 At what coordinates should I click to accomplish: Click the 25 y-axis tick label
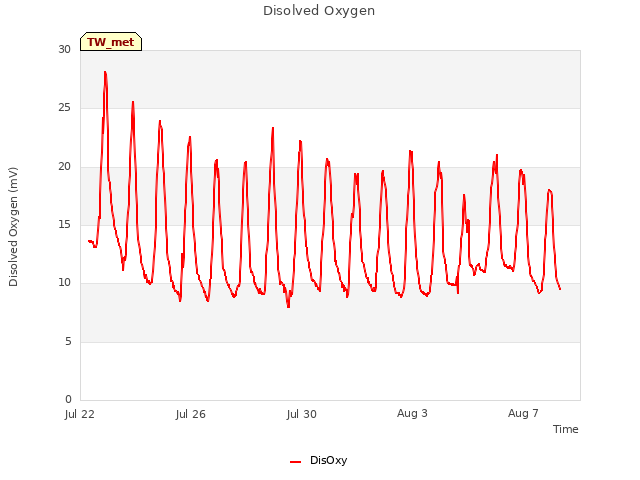click(64, 108)
